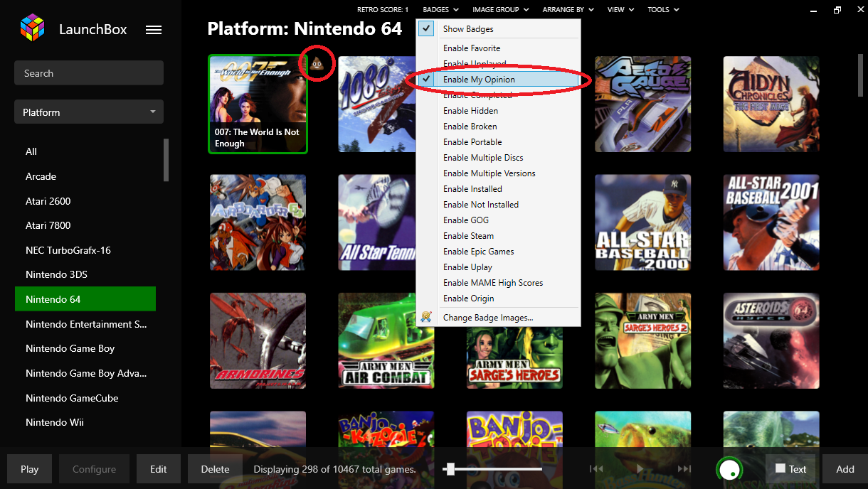Toggle Enable Portable badge
This screenshot has height=489, width=868.
click(x=499, y=142)
